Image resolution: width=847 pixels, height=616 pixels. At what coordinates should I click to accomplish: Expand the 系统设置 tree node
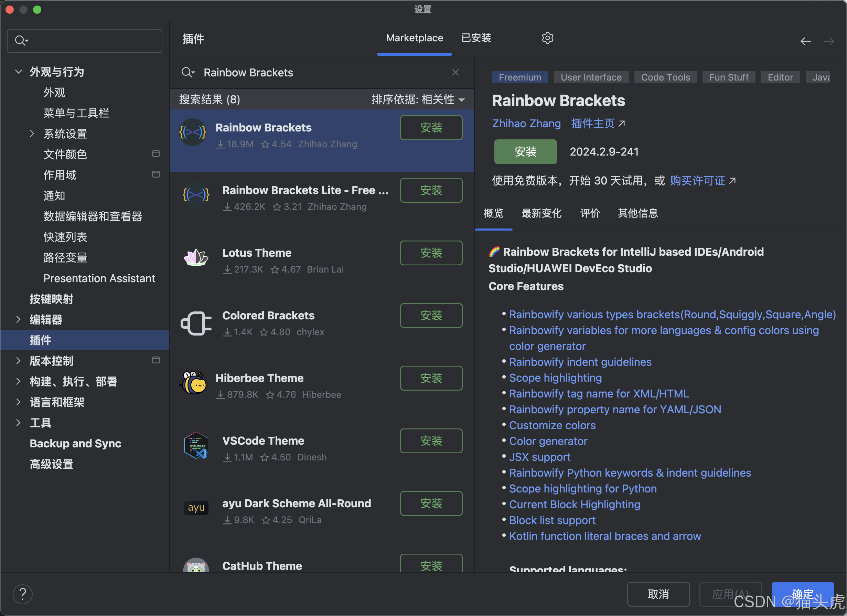[32, 134]
